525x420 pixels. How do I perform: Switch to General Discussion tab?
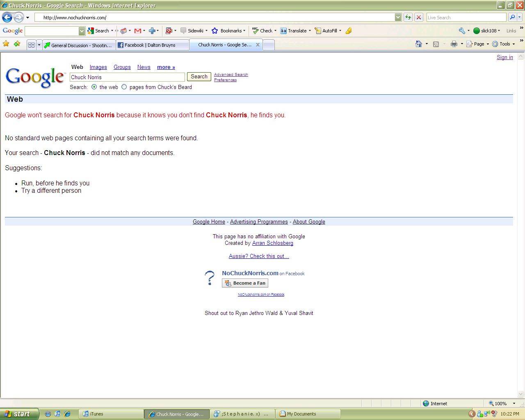point(78,45)
